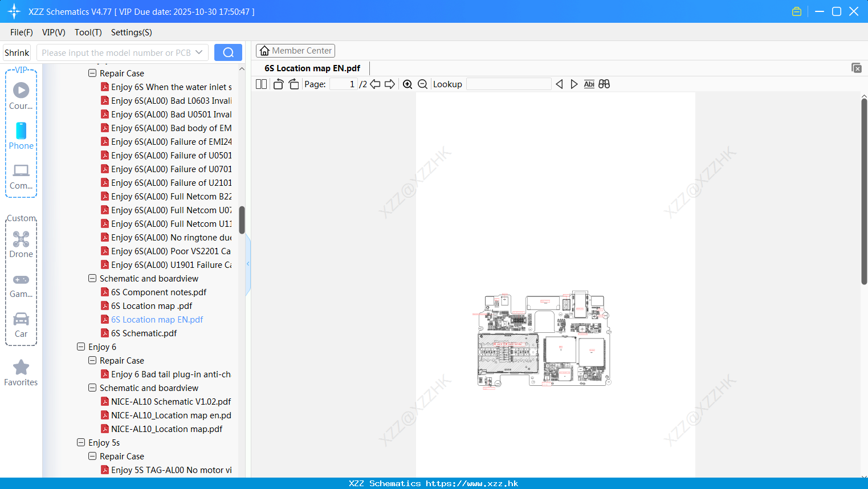Screen dimensions: 868x489
Task: Collapse the side panel splitter handle
Action: [248, 264]
